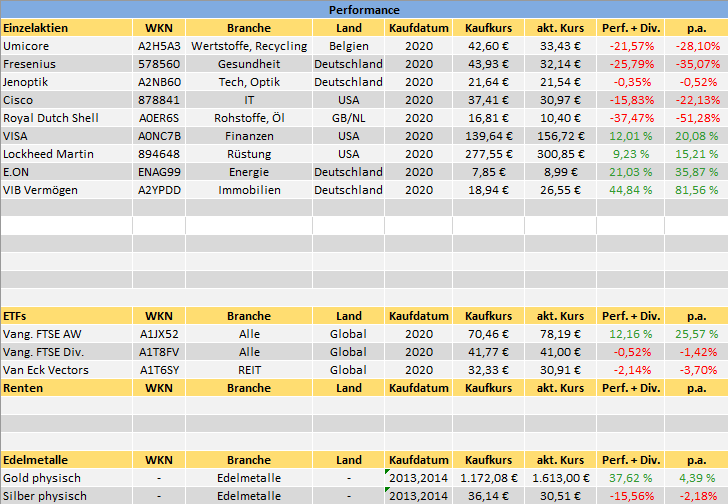This screenshot has height=504, width=728.
Task: Click Silber Kaufkurs 36,14 €
Action: (488, 496)
